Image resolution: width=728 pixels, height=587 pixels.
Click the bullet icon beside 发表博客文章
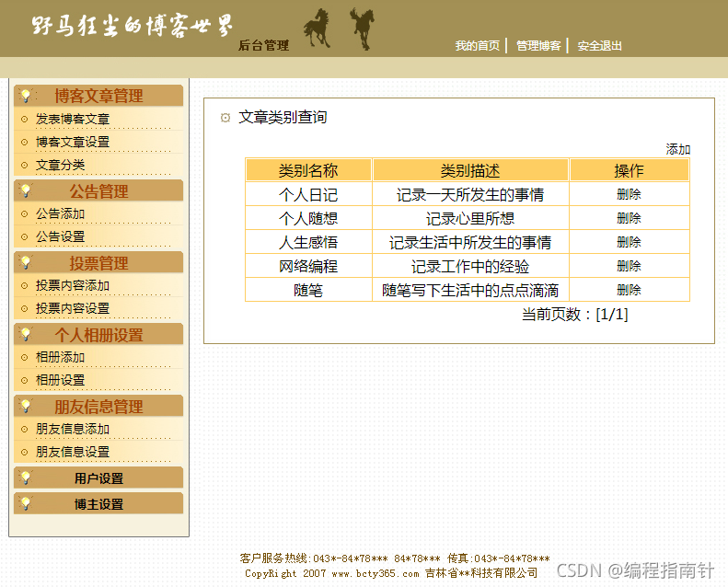[x=25, y=120]
